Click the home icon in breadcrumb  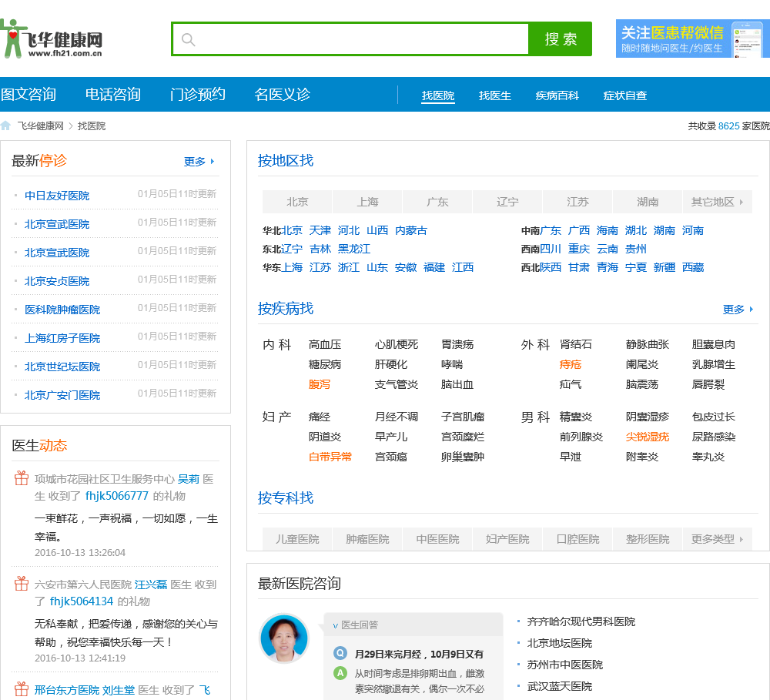pos(6,126)
